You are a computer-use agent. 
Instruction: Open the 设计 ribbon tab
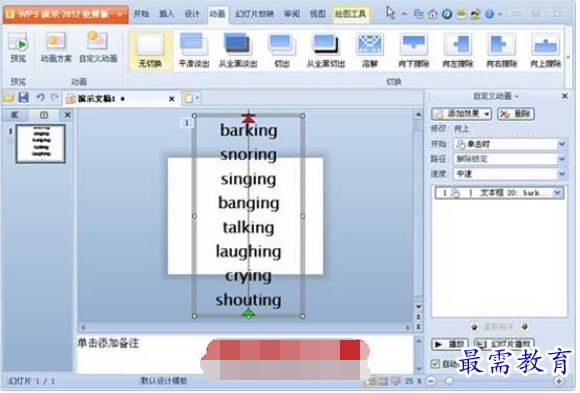pyautogui.click(x=192, y=14)
